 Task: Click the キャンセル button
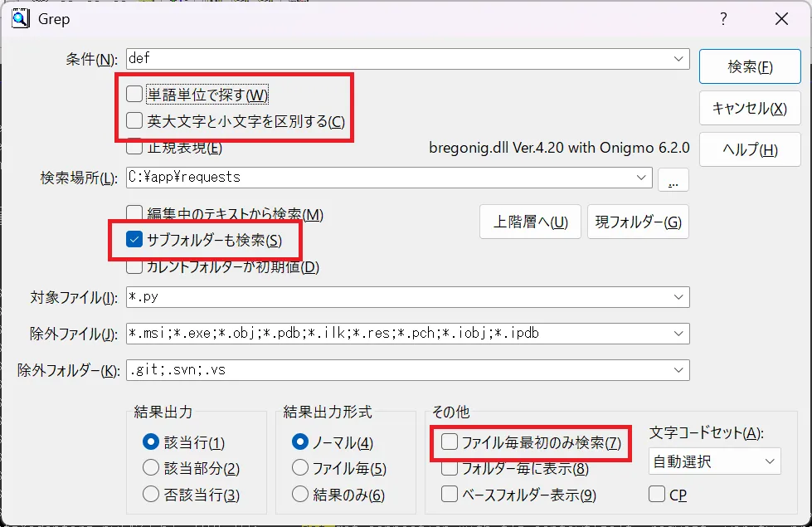point(750,108)
